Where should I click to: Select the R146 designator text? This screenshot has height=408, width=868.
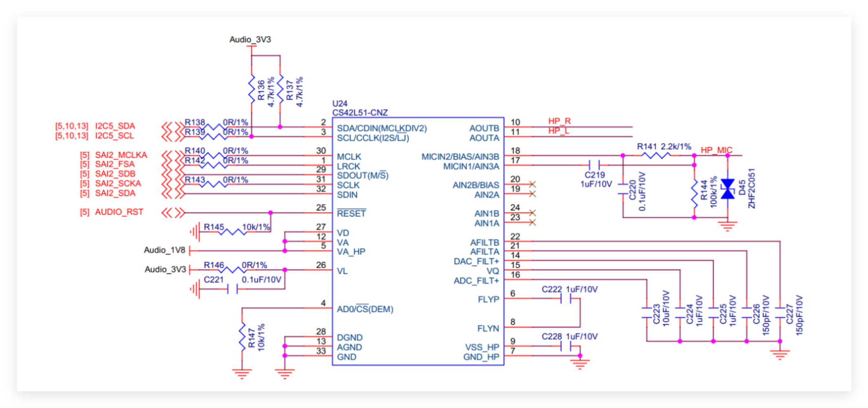[214, 265]
